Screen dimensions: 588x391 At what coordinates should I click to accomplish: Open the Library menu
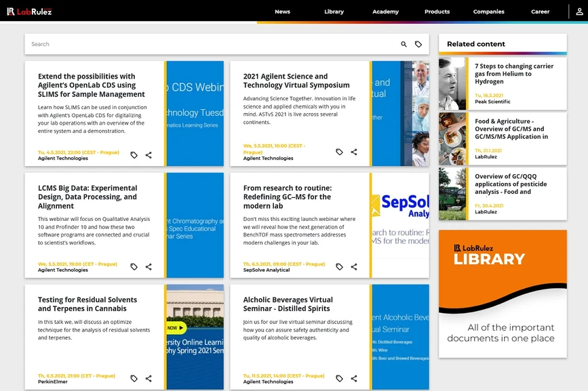pyautogui.click(x=334, y=12)
